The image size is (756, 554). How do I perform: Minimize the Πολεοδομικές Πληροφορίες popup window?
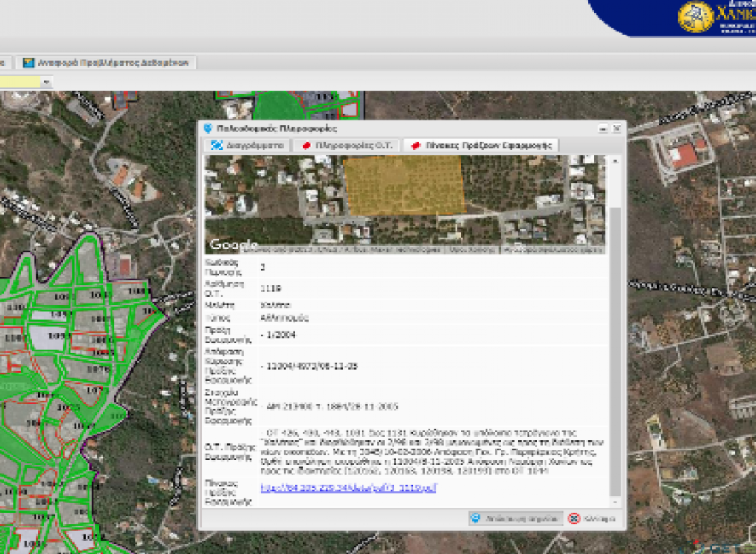coord(603,128)
